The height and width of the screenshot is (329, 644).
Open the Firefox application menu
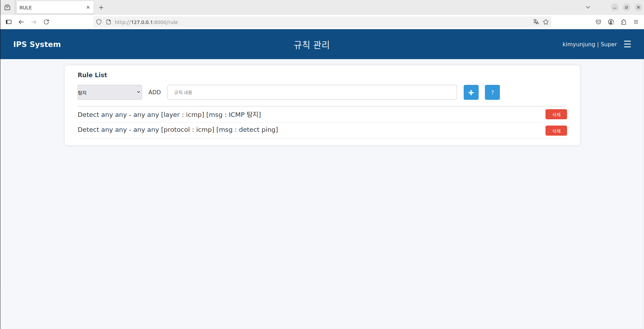tap(636, 22)
